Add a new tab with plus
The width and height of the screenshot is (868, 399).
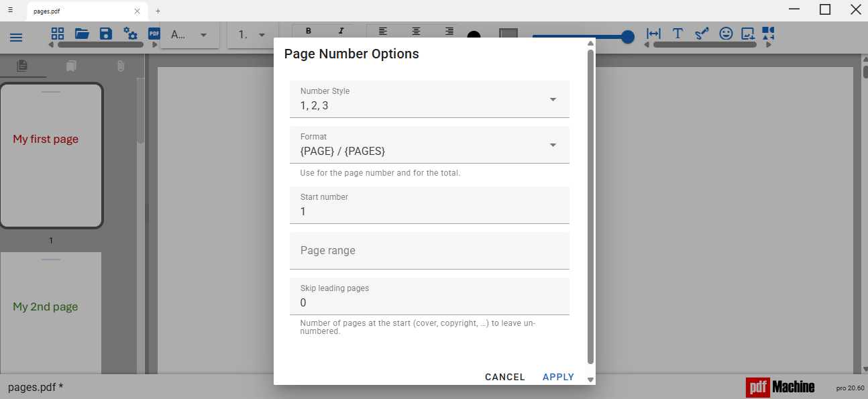point(158,11)
